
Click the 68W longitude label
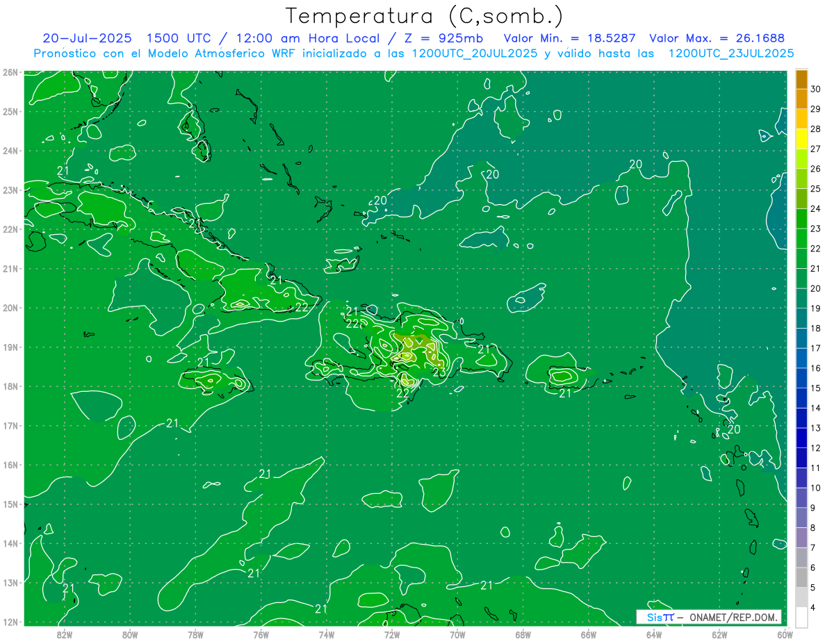tap(523, 634)
